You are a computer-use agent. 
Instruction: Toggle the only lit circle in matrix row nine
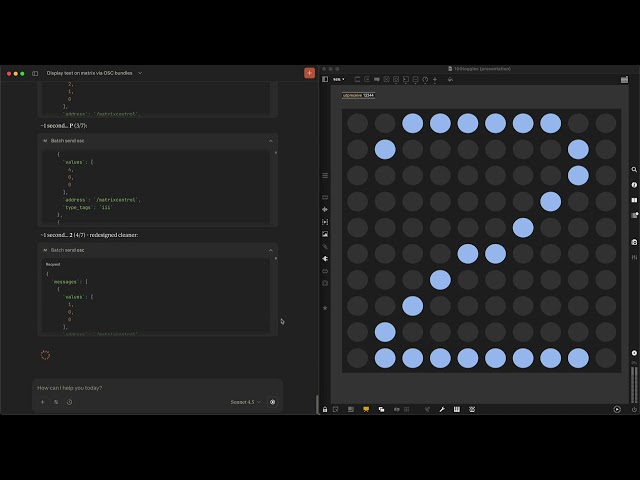(x=385, y=332)
